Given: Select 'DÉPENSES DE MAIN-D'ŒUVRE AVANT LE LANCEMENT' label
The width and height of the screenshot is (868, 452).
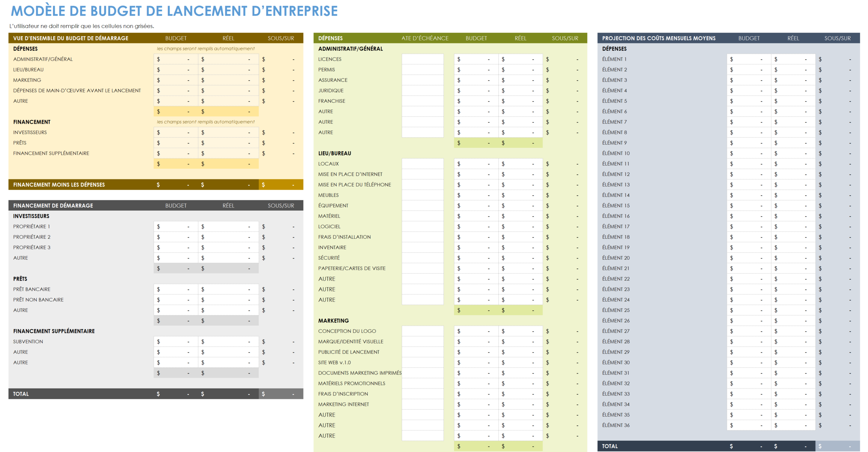Looking at the screenshot, I should pyautogui.click(x=77, y=90).
